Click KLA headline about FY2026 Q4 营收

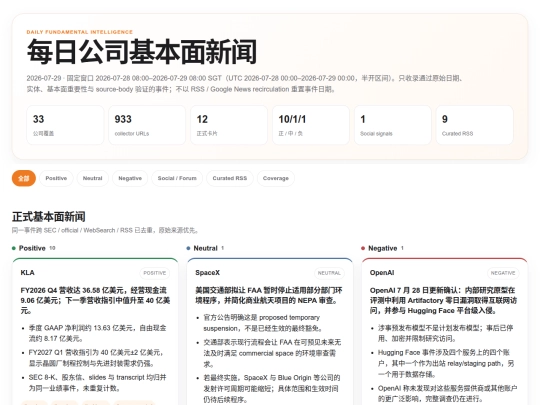[95, 300]
